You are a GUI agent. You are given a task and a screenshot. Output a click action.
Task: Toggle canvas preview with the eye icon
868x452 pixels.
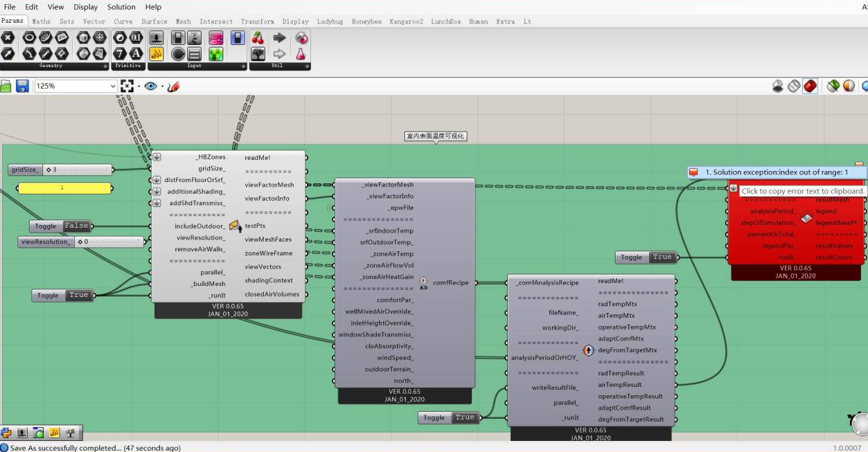[x=150, y=86]
